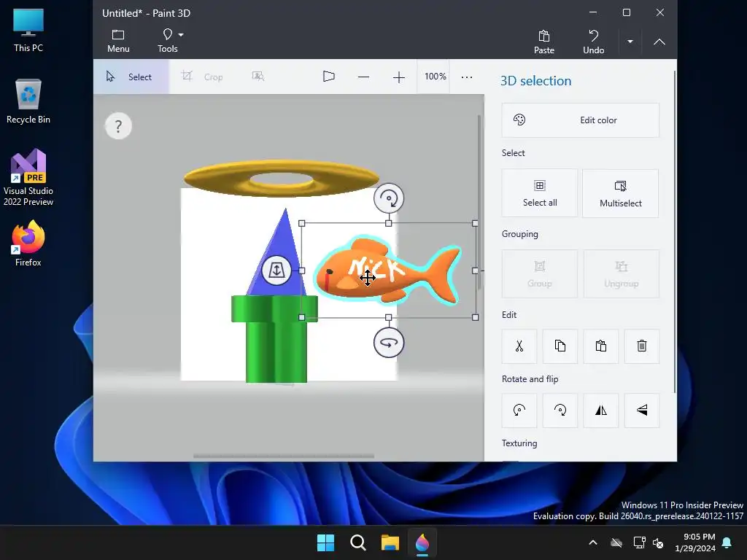
Task: Toggle the 3D view icon
Action: (329, 76)
